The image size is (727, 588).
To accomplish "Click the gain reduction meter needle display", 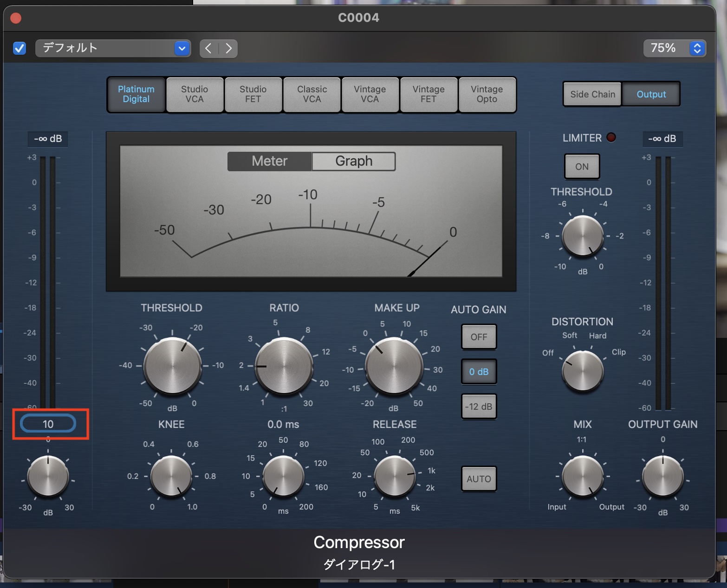I will pyautogui.click(x=311, y=211).
